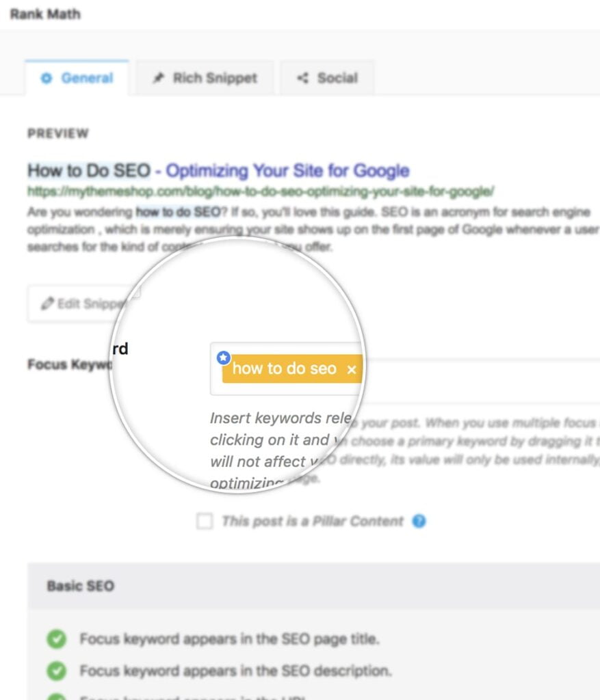Click the italic keyword help text
Viewport: 600px width, 700px height.
point(281,440)
